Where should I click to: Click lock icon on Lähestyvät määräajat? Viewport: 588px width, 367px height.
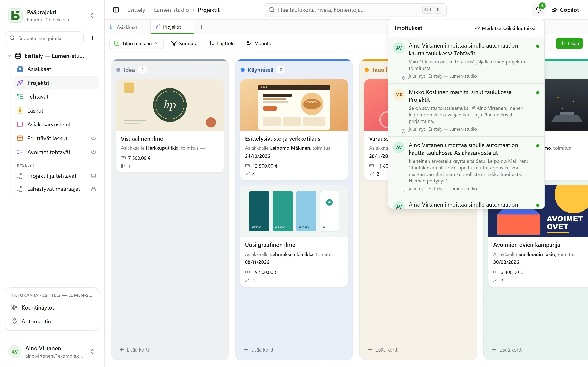point(94,189)
